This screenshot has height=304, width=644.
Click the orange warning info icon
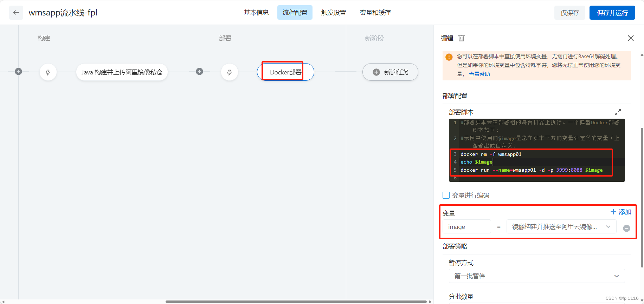[449, 57]
